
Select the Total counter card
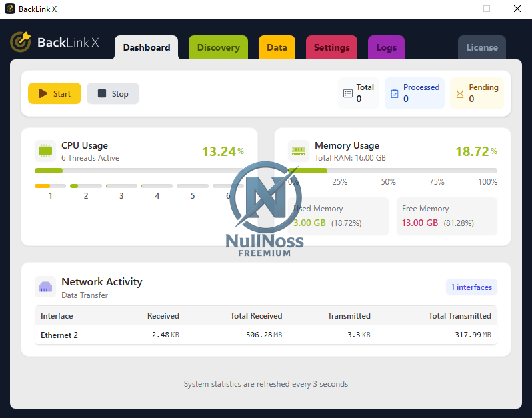point(359,93)
